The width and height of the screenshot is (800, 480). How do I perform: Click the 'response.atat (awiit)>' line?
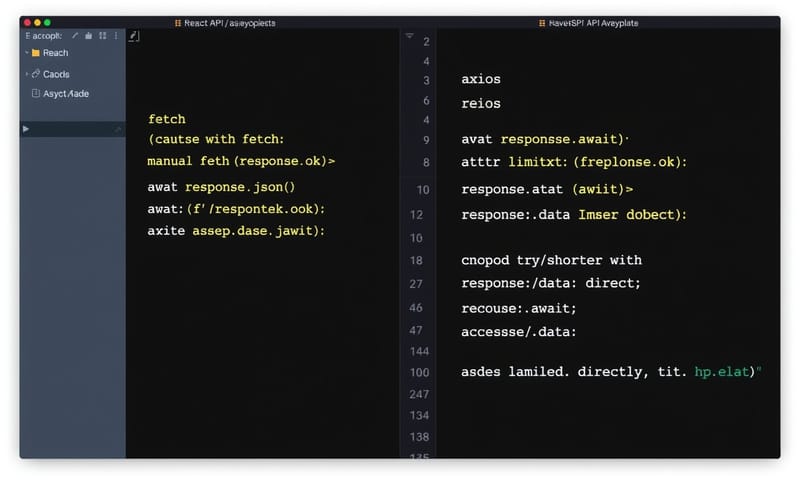[x=547, y=189]
